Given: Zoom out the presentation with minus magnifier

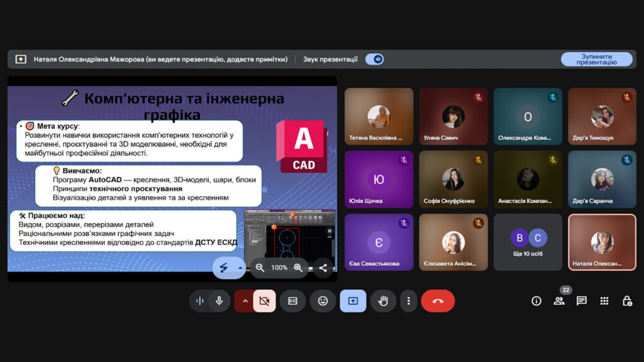Looking at the screenshot, I should coord(260,268).
